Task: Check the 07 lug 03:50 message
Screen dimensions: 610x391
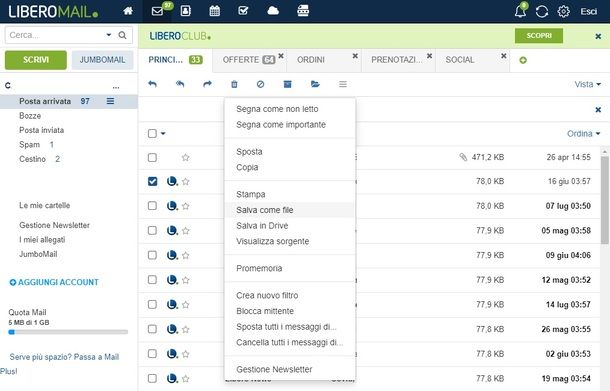Action: click(x=152, y=206)
